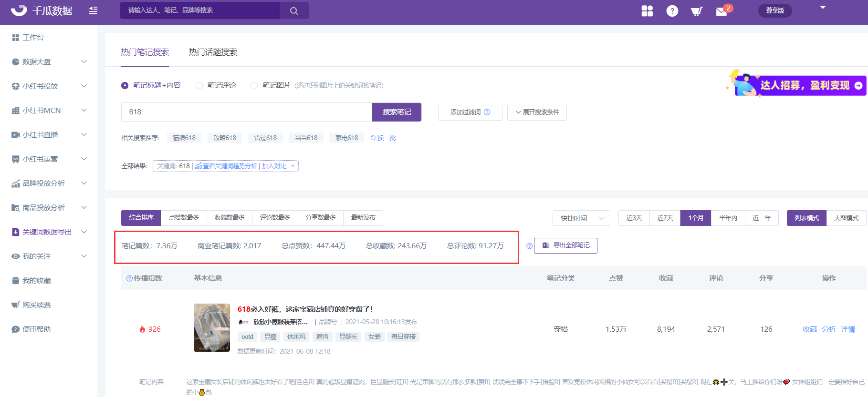The width and height of the screenshot is (868, 397).
Task: Remove keyword 618 tag with the × icon
Action: click(x=293, y=166)
